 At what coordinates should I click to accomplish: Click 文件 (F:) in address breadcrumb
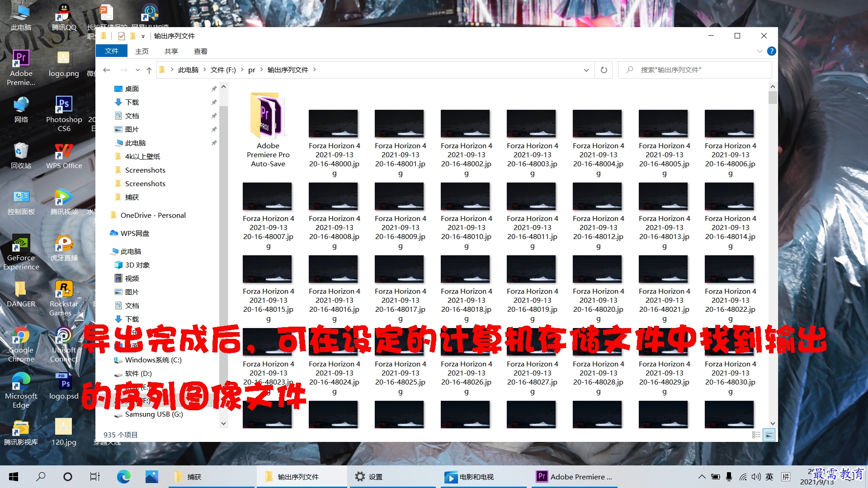click(223, 70)
